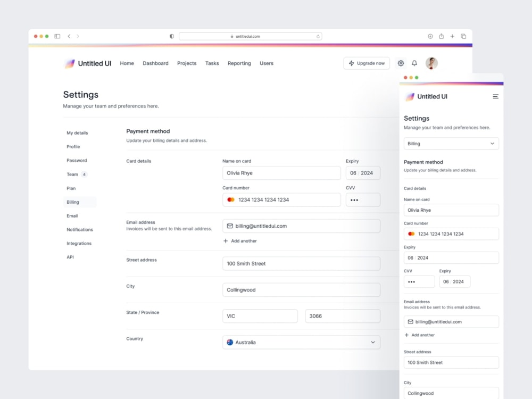532x399 pixels.
Task: Click mobile Street address field
Action: (x=451, y=362)
